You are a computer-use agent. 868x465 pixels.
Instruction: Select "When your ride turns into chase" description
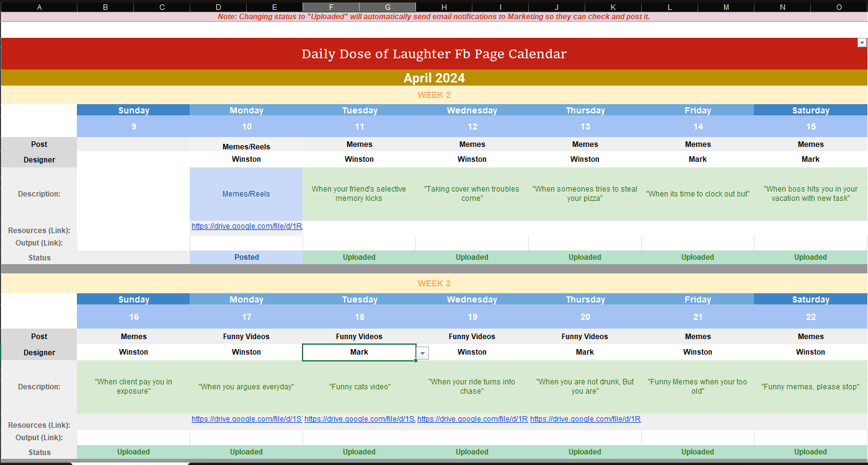(472, 387)
